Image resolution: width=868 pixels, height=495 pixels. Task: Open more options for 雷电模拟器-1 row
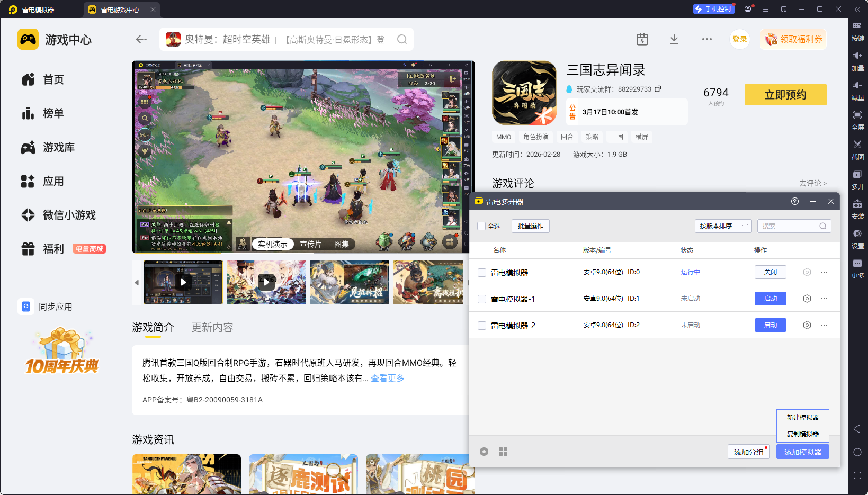click(824, 299)
